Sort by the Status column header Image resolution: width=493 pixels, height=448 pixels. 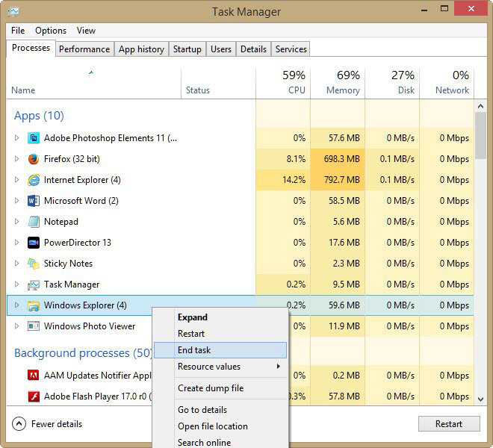[x=219, y=83]
